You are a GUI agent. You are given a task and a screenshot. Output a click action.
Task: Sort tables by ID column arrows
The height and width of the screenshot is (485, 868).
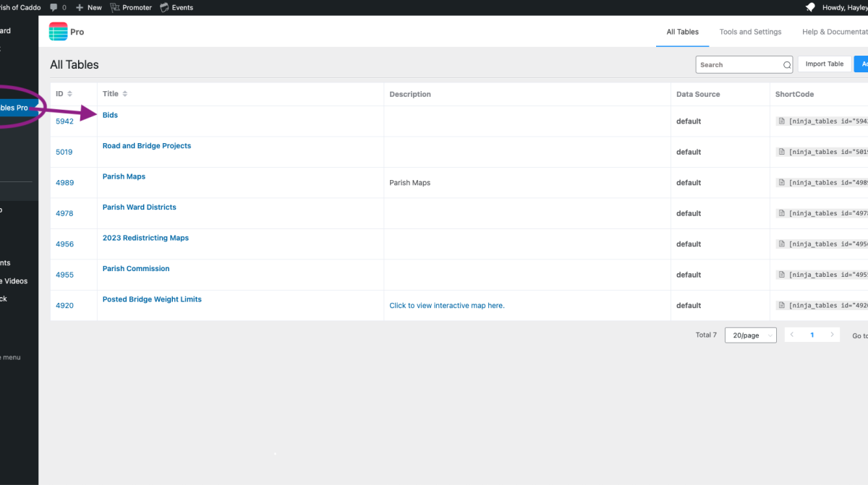point(69,94)
